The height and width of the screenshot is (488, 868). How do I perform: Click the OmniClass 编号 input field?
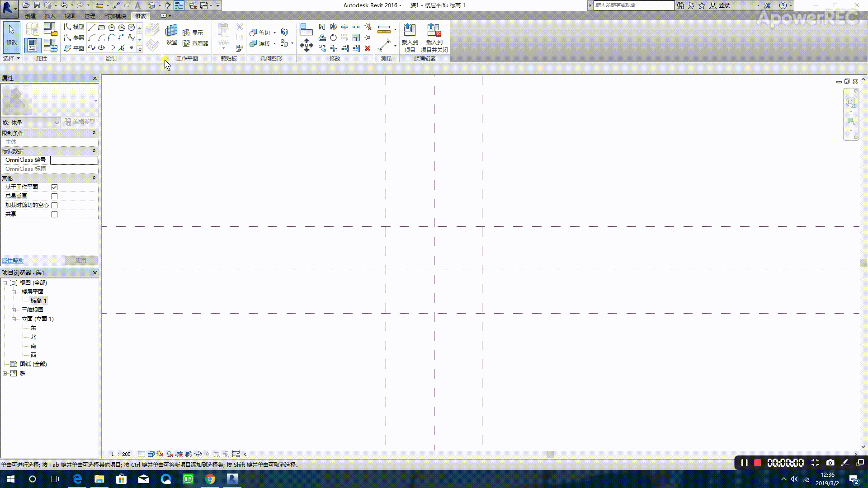pyautogui.click(x=74, y=160)
